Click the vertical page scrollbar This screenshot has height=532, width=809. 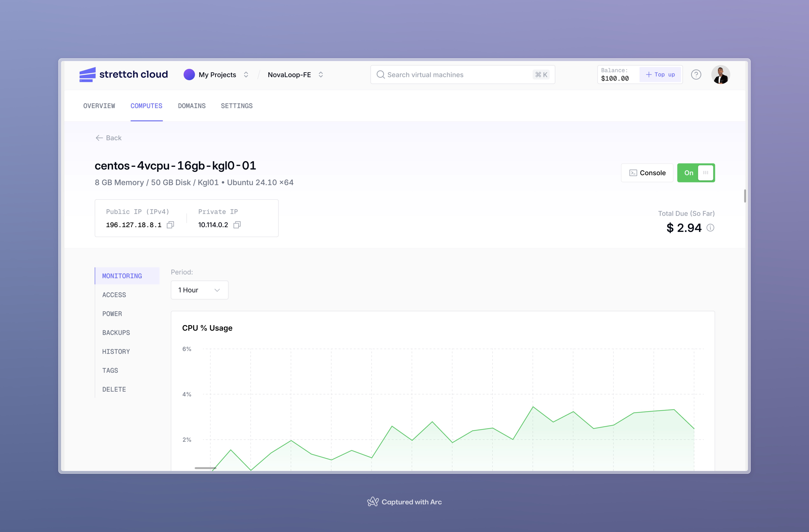pyautogui.click(x=745, y=196)
